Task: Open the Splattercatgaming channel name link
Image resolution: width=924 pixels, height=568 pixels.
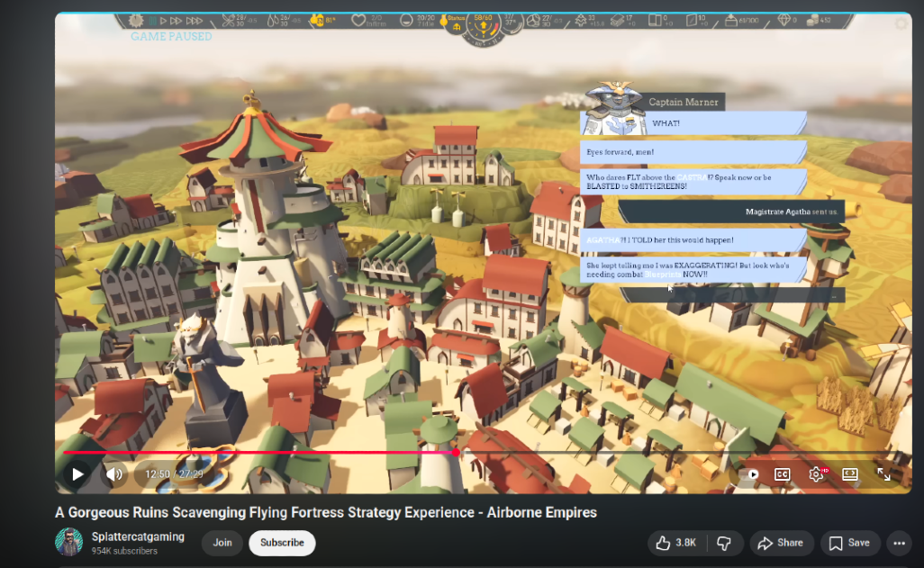Action: click(x=138, y=536)
